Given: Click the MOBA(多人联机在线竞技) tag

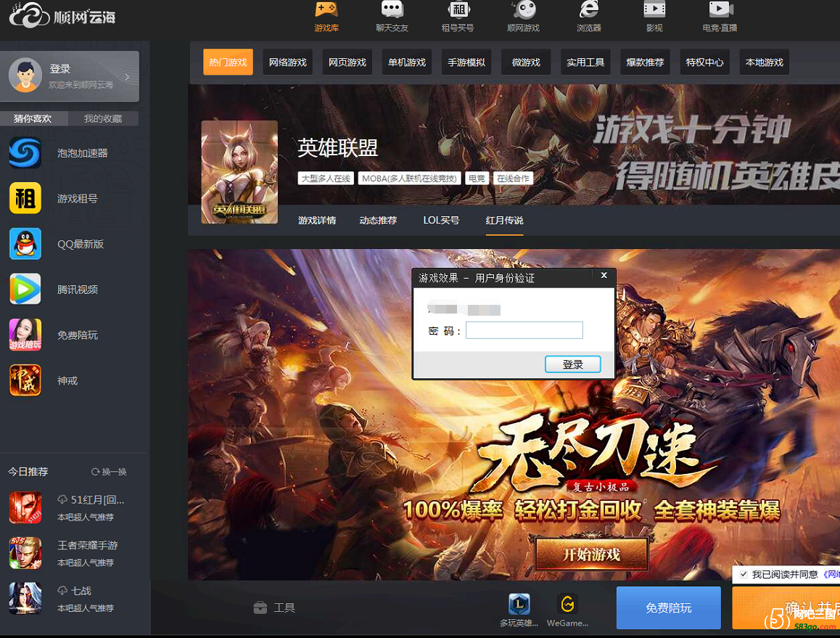Looking at the screenshot, I should pos(409,179).
